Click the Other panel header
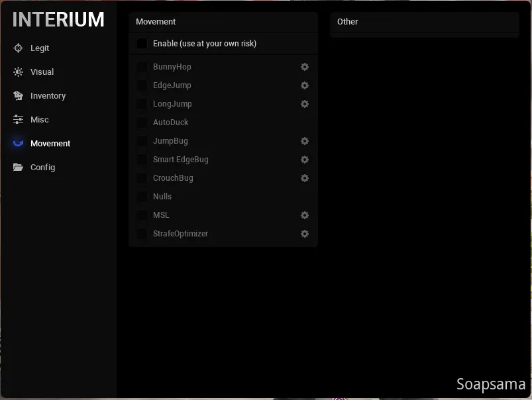 pos(348,22)
